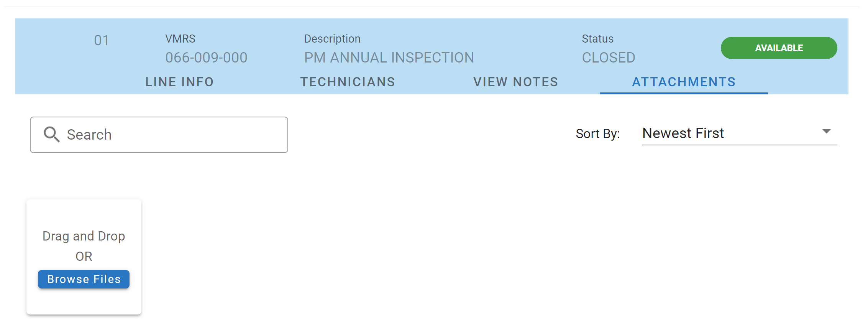Click the Browse Files button

point(84,279)
